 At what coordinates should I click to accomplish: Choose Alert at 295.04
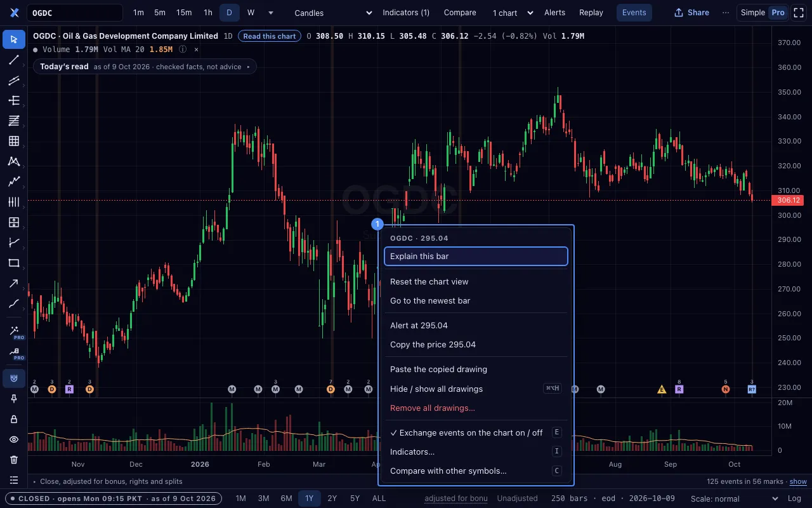[x=476, y=325]
